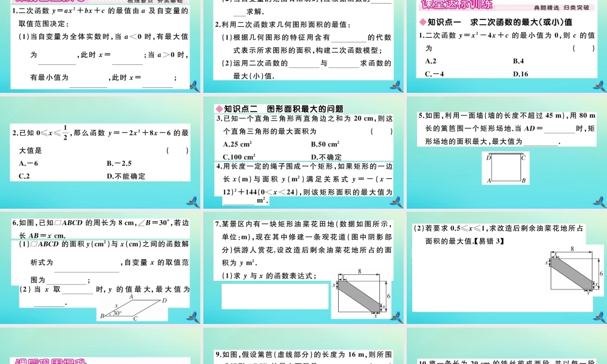The height and width of the screenshot is (364, 607).
Task: Click the parallelogram ABCD figure with the 30° angle
Action: [132, 308]
